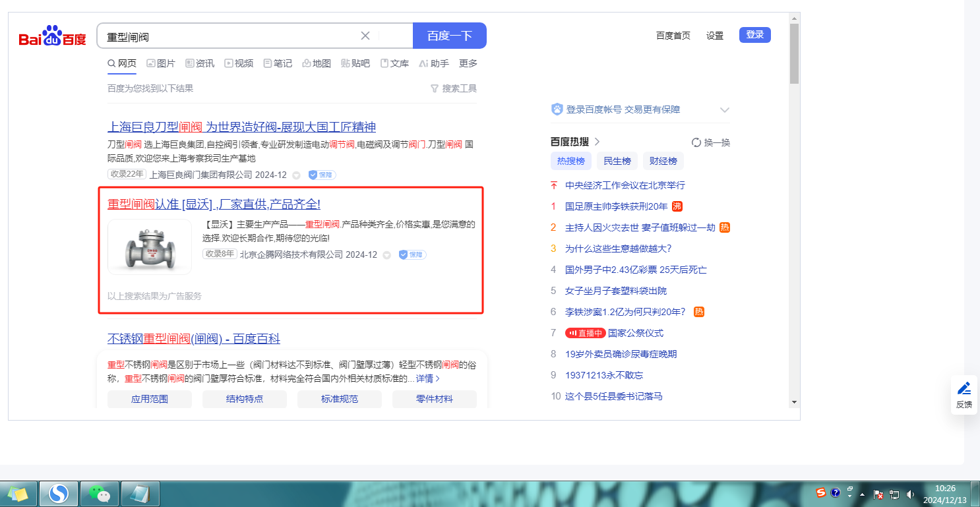Click the 百度一下 search button

pyautogui.click(x=449, y=36)
